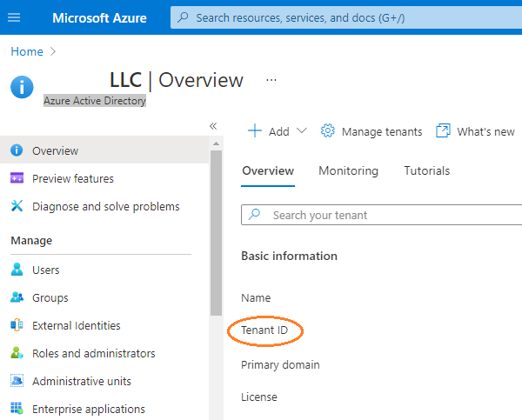Collapse the sidebar with double chevron
This screenshot has height=420, width=522.
tap(213, 126)
